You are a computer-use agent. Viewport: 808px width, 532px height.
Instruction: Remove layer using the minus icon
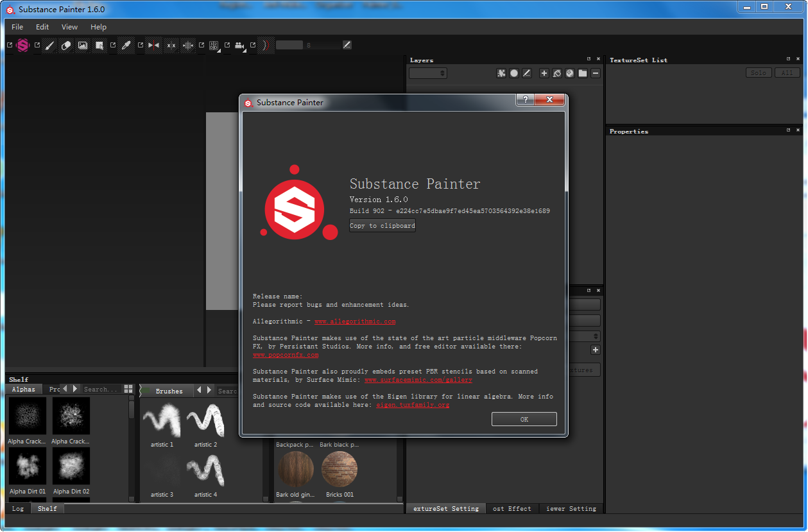tap(596, 73)
